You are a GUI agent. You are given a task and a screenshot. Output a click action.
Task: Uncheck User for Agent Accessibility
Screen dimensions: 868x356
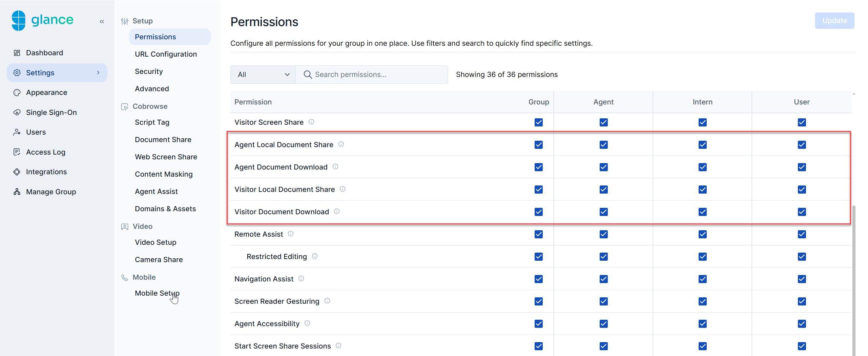tap(802, 324)
